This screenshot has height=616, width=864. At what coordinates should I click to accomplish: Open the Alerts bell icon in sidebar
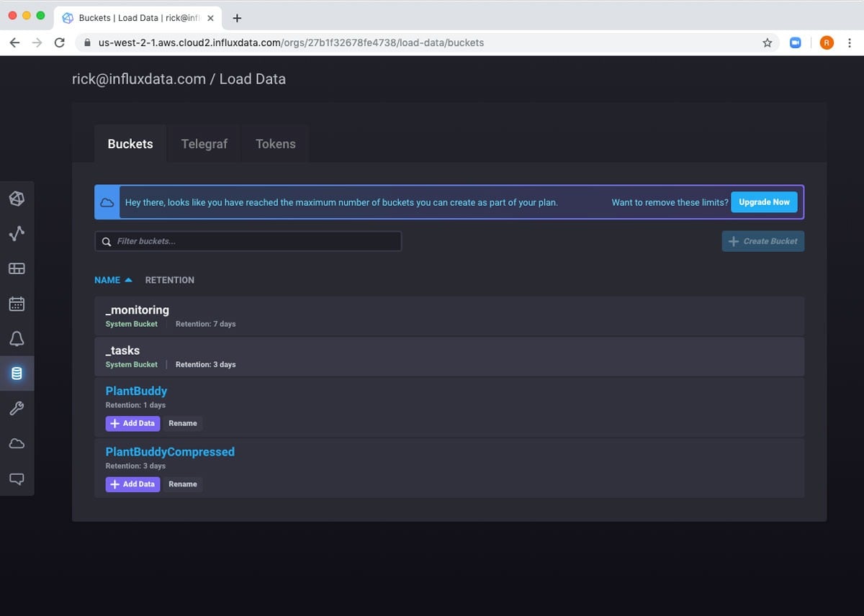tap(17, 338)
